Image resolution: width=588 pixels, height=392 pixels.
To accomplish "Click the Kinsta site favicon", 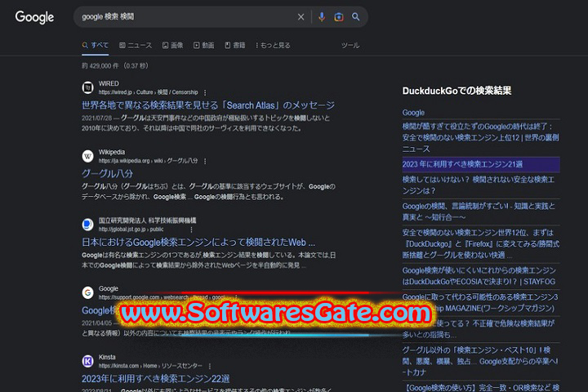I will pos(87,361).
